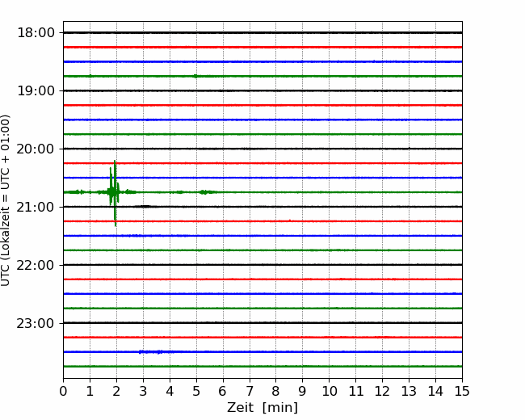
Task: Click the 19:00 y-axis time label
Action: (36, 90)
